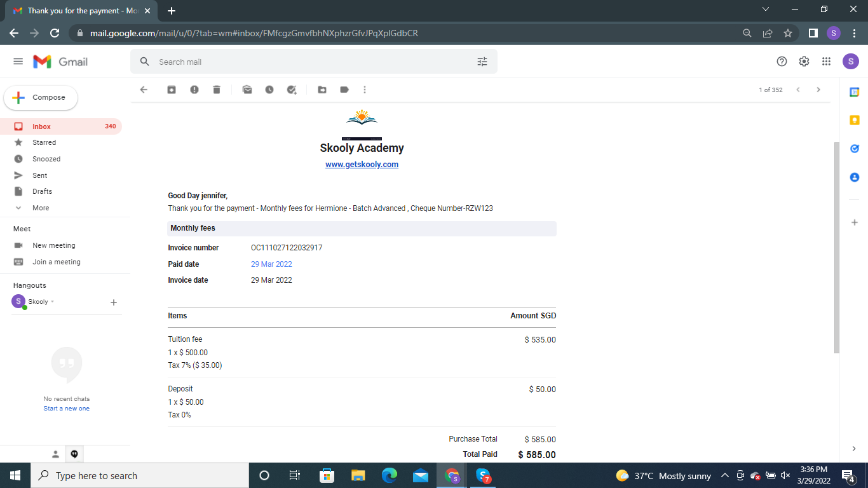
Task: Show hidden tray icons chevron
Action: click(724, 475)
